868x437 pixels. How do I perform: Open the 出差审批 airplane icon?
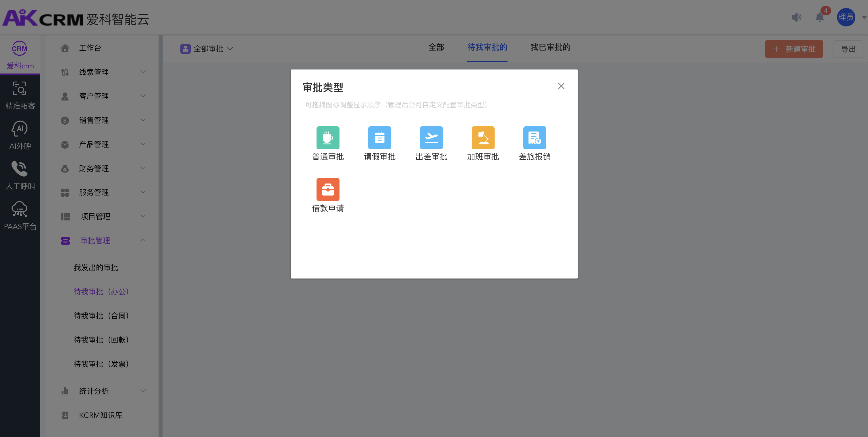(x=431, y=138)
